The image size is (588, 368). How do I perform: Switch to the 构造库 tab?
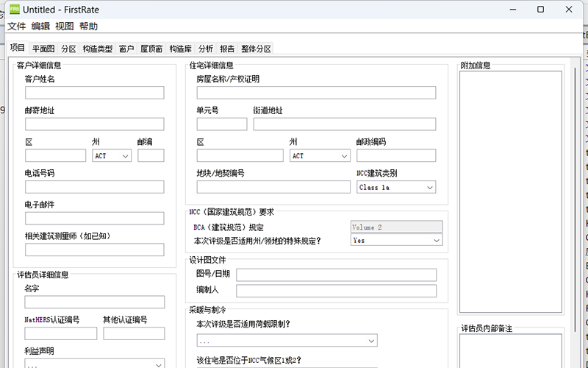[180, 49]
